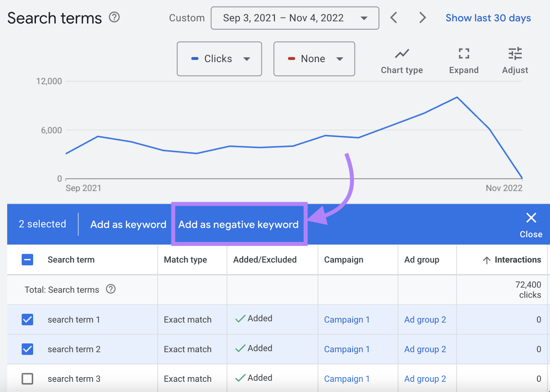
Task: Check the checkbox for search term 3
Action: 27,379
